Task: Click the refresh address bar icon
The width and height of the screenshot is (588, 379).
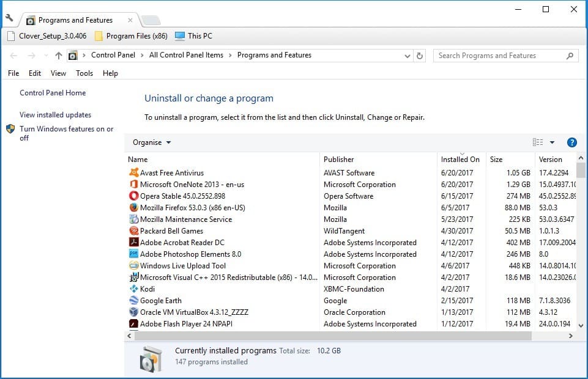Action: [420, 56]
